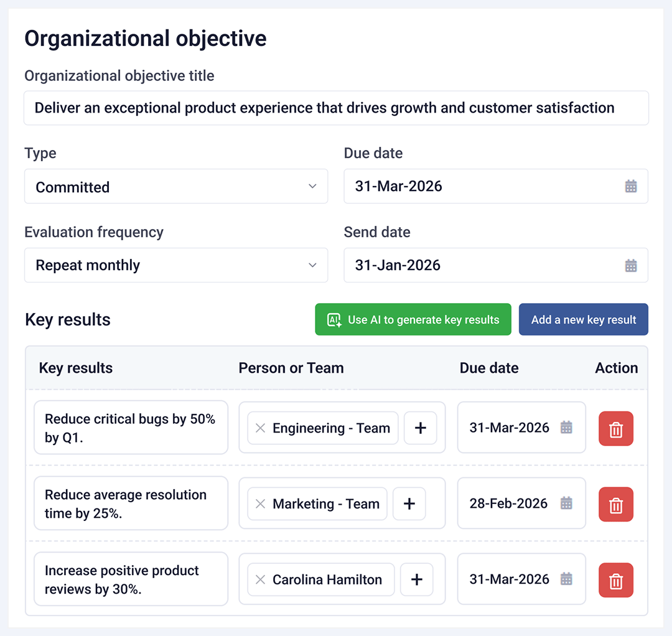The image size is (672, 636).
Task: Expand the Type dropdown showing Committed
Action: (x=176, y=187)
